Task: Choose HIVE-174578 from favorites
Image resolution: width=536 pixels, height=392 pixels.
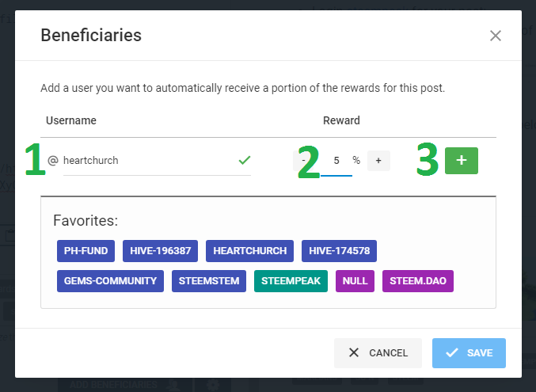Action: [x=339, y=251]
